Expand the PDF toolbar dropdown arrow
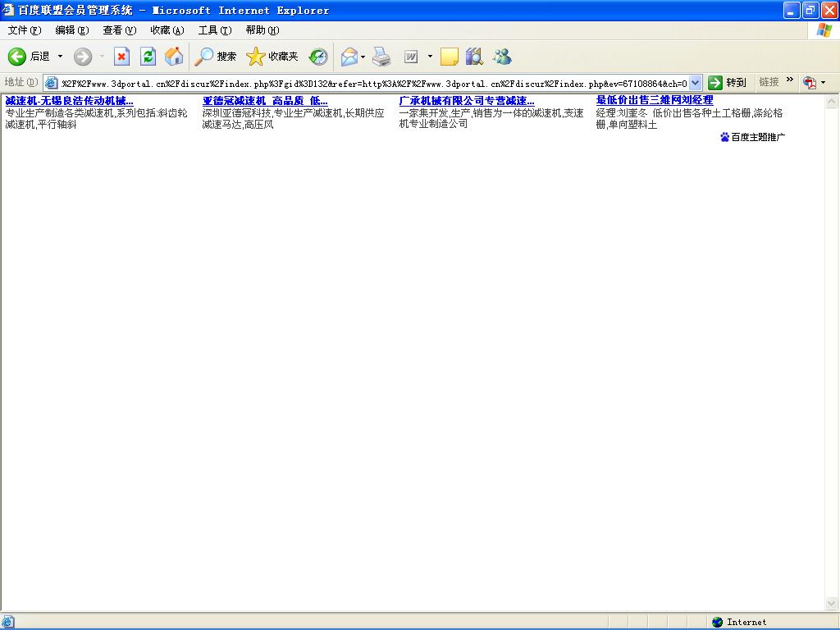Screen dimensions: 840x630 point(824,83)
